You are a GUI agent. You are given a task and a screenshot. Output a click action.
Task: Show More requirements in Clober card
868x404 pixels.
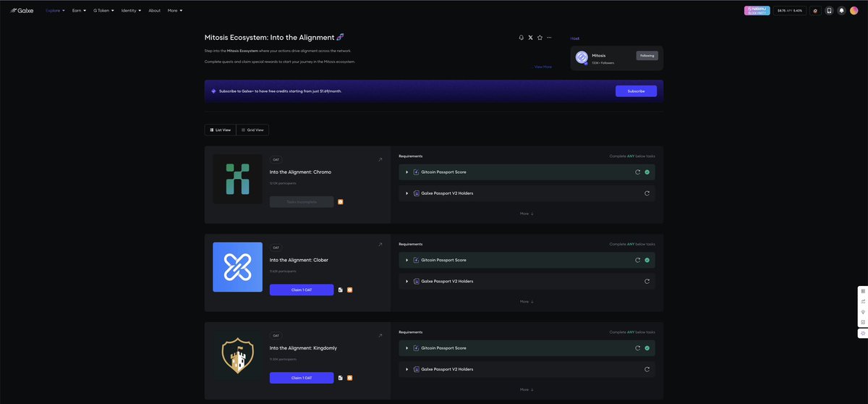[527, 301]
